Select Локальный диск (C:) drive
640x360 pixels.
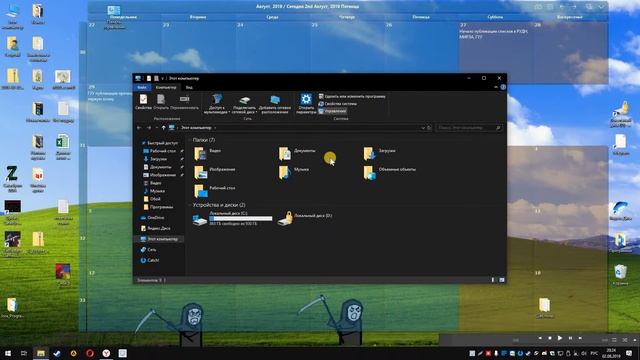(x=233, y=219)
